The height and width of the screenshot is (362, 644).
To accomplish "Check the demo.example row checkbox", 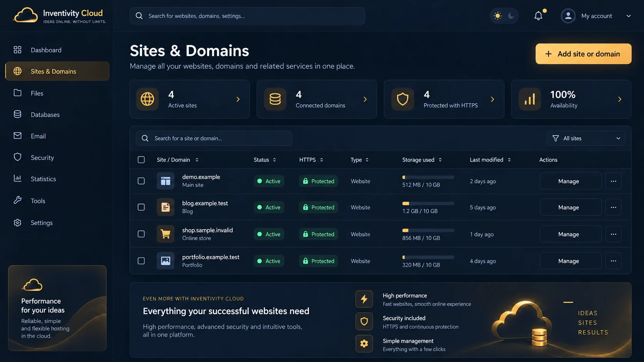I will point(141,181).
